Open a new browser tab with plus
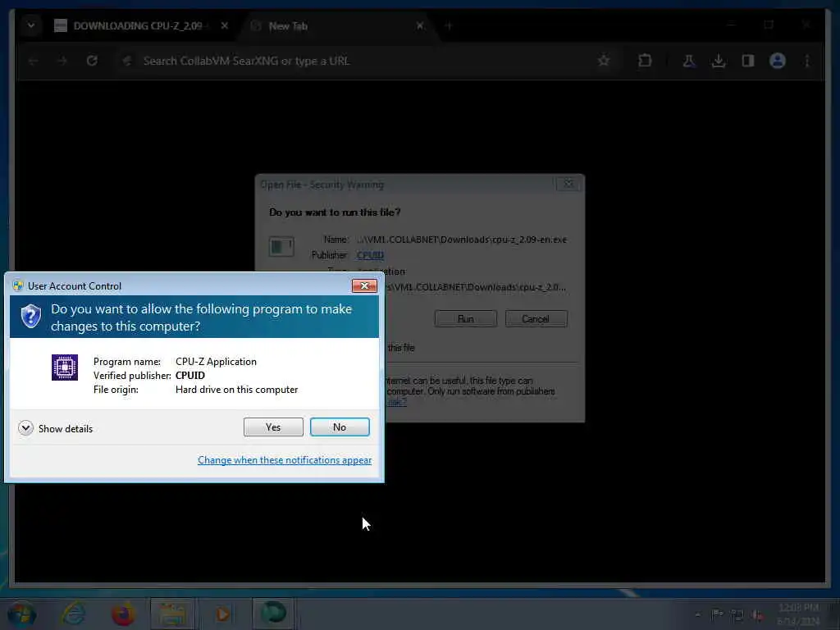840x630 pixels. [449, 25]
